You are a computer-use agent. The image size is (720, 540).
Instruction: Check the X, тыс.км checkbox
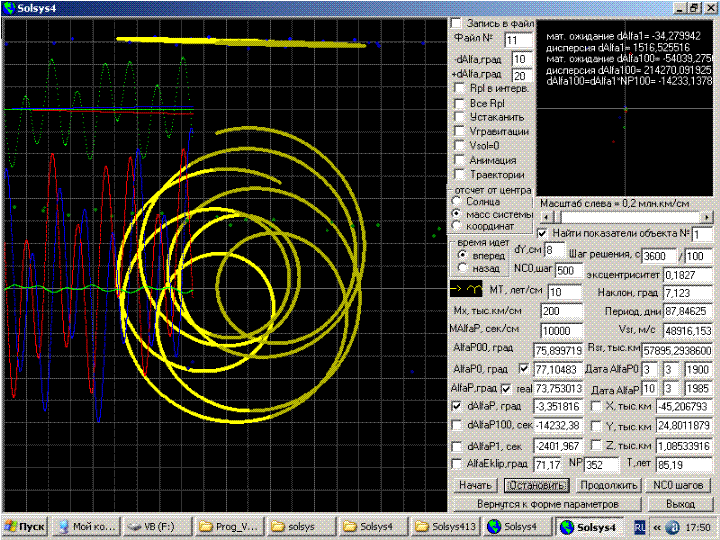pyautogui.click(x=596, y=406)
